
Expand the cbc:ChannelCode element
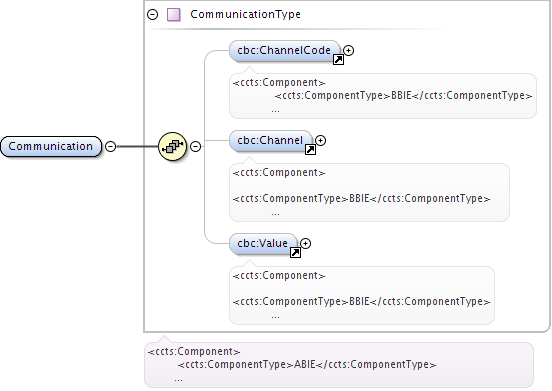tap(349, 50)
